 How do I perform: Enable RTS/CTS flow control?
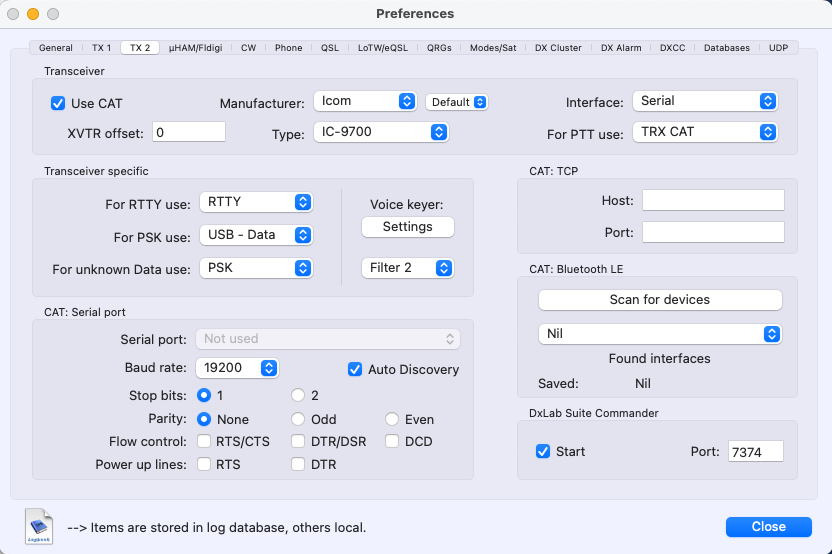(205, 441)
